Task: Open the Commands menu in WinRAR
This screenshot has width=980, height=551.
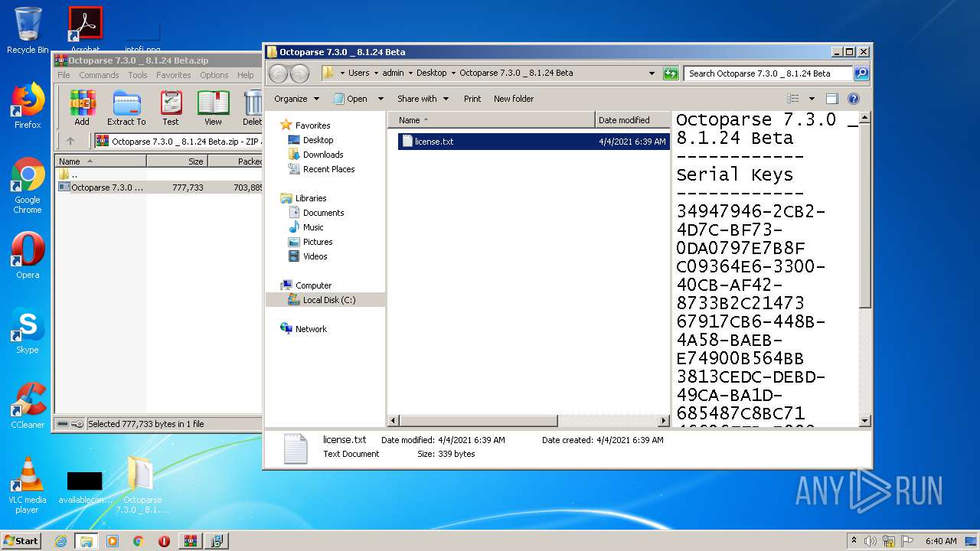Action: pyautogui.click(x=99, y=75)
